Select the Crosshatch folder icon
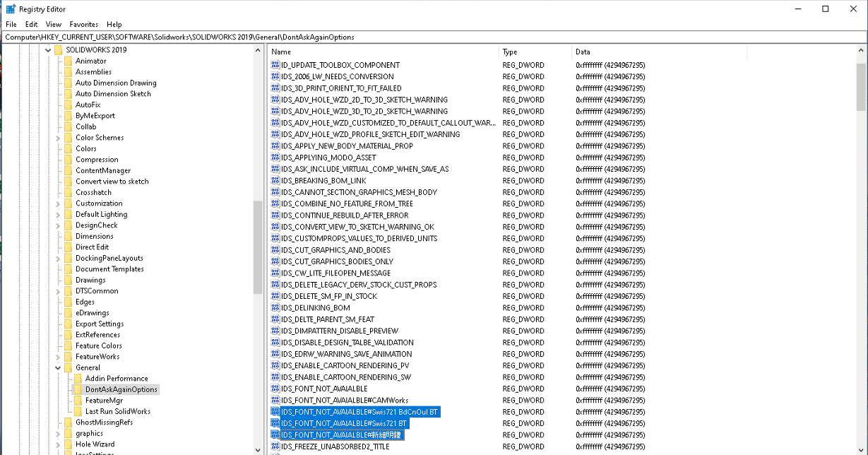Image resolution: width=868 pixels, height=455 pixels. (x=69, y=192)
